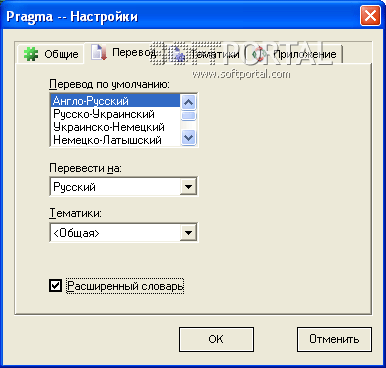Click the list scroll down arrow
This screenshot has width=386, height=368.
189,137
